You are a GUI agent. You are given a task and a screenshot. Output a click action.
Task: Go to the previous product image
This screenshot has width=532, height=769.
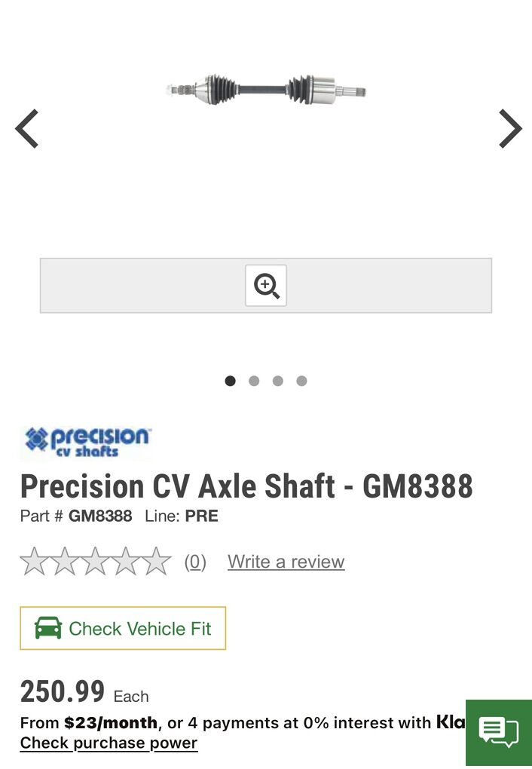click(x=27, y=128)
